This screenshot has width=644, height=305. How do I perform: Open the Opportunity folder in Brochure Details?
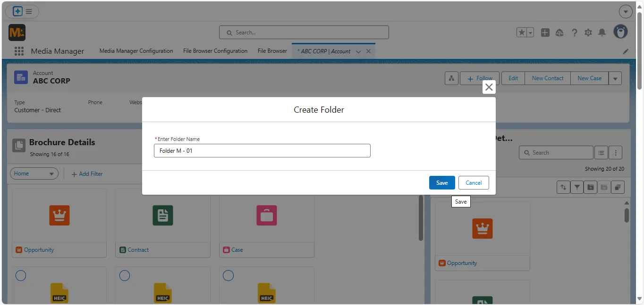click(59, 215)
